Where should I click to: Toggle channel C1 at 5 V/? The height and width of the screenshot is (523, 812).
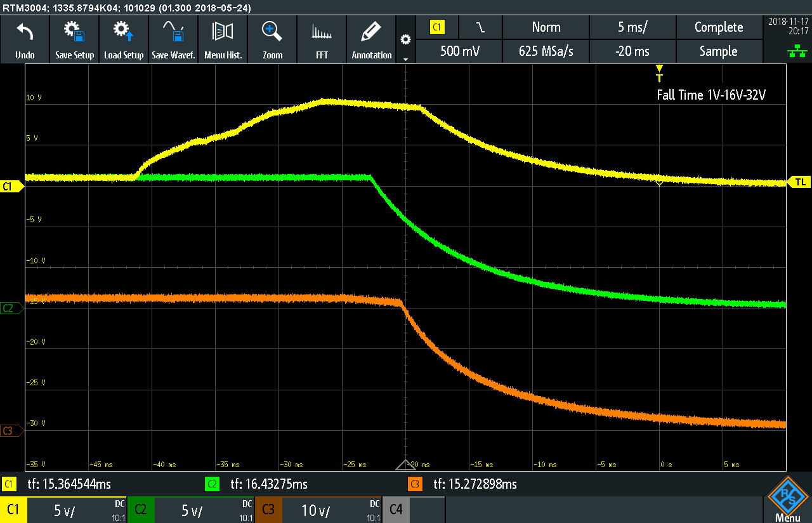[63, 510]
